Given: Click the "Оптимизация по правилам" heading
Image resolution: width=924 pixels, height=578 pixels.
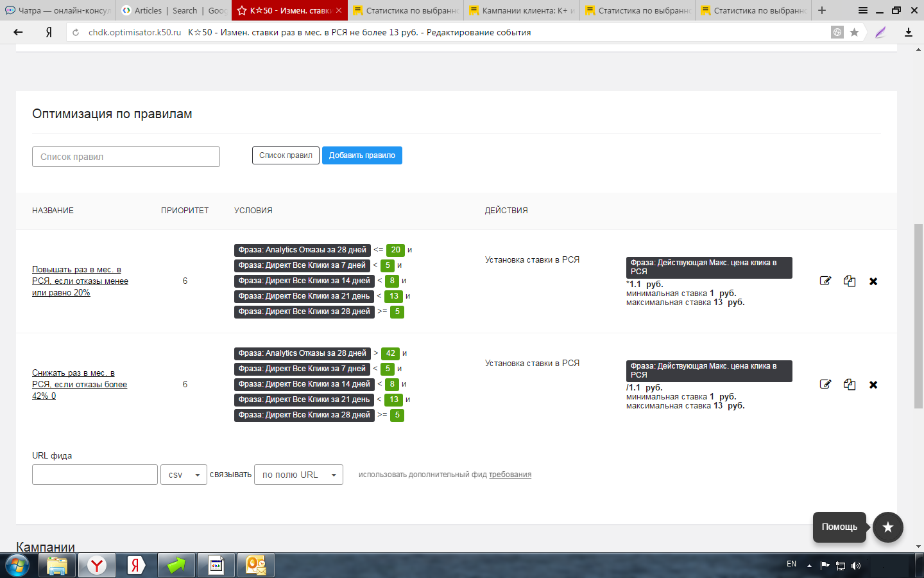Looking at the screenshot, I should coord(112,114).
